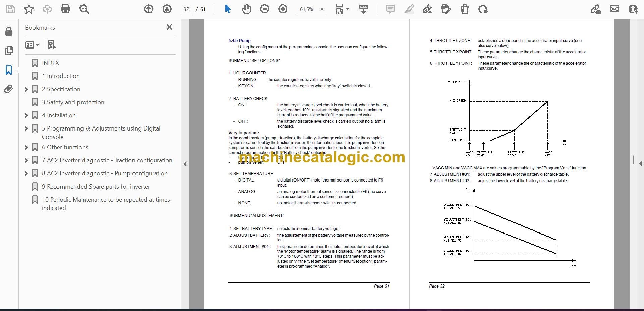Image resolution: width=644 pixels, height=311 pixels.
Task: Expand the 2 Specification bookmark
Action: click(26, 89)
